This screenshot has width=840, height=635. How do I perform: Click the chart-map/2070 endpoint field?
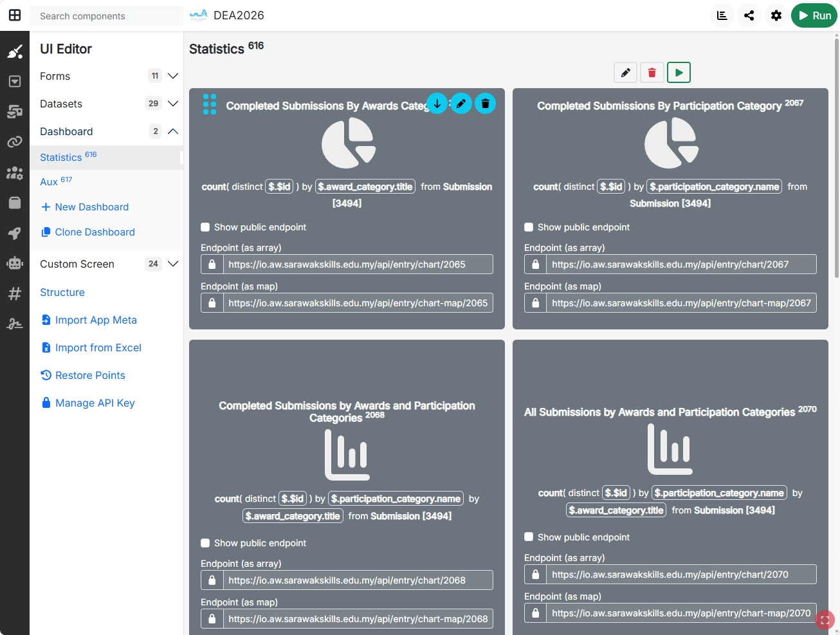pyautogui.click(x=681, y=613)
